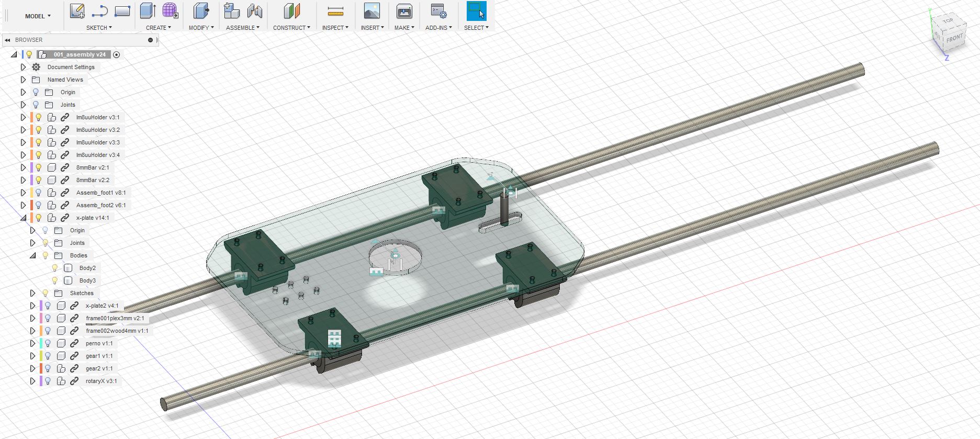Image resolution: width=980 pixels, height=439 pixels.
Task: Open the CONSTRUCT menu
Action: (x=291, y=28)
